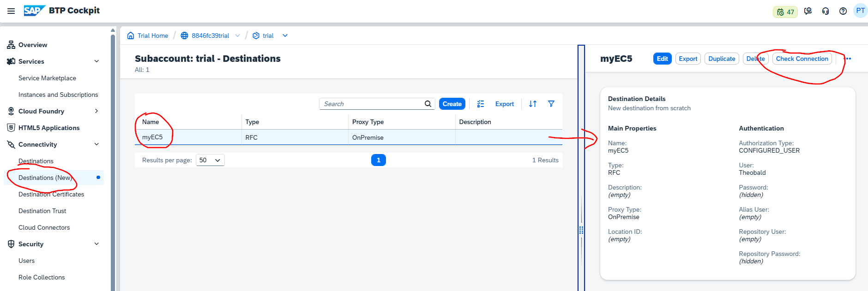Click the Trial Home house icon
This screenshot has height=291, width=868.
pos(131,36)
